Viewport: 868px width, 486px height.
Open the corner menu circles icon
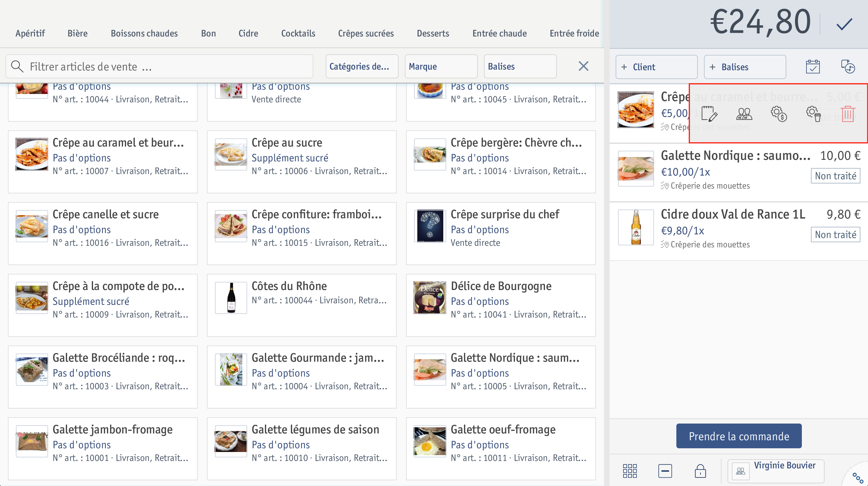point(858,478)
